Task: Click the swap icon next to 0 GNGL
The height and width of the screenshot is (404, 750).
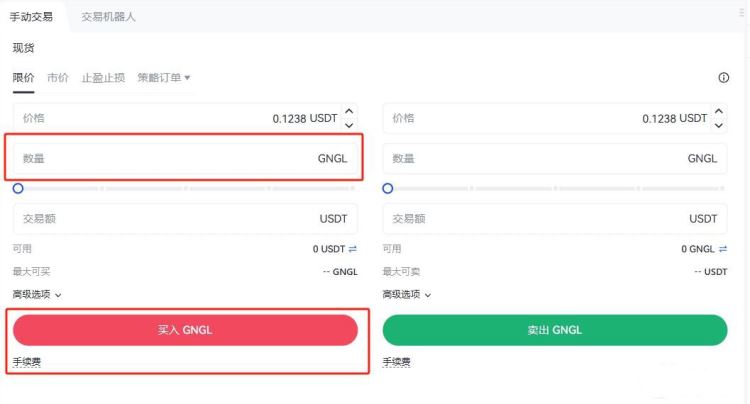Action: 722,249
